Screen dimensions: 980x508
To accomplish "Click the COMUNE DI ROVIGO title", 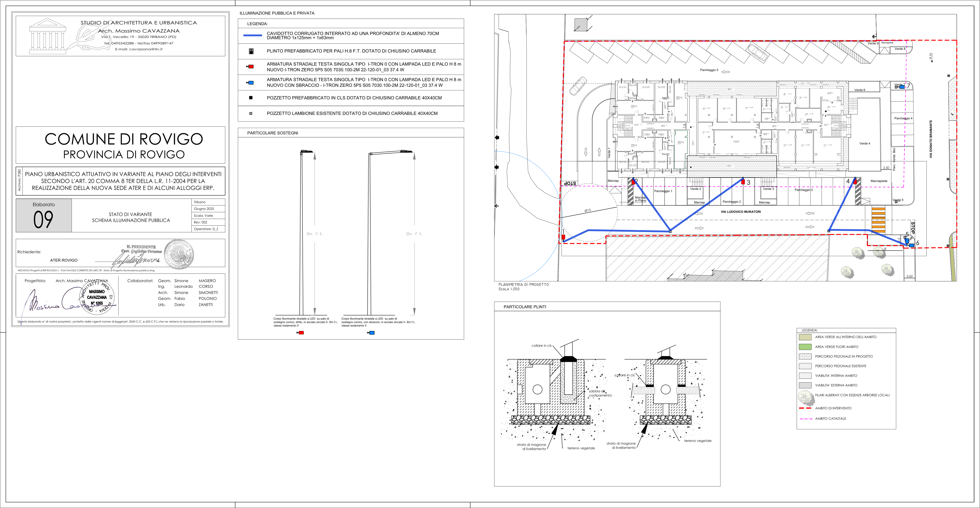I will [x=124, y=139].
